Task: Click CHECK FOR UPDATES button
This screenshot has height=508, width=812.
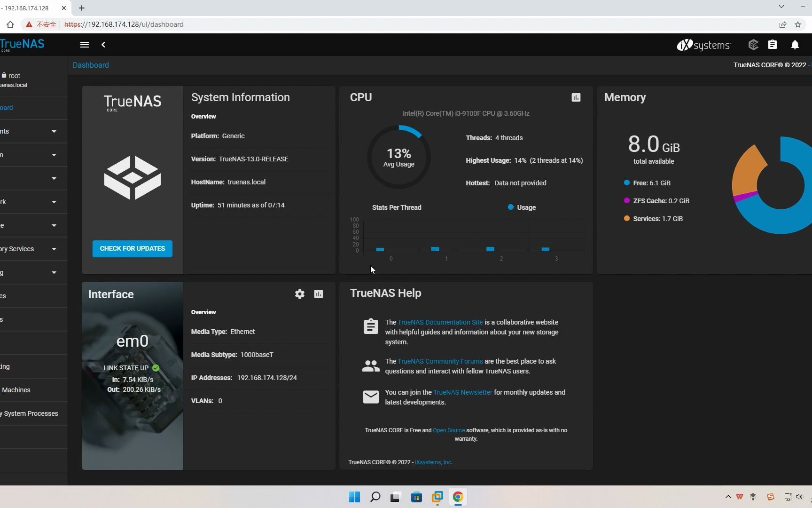Action: (x=133, y=248)
